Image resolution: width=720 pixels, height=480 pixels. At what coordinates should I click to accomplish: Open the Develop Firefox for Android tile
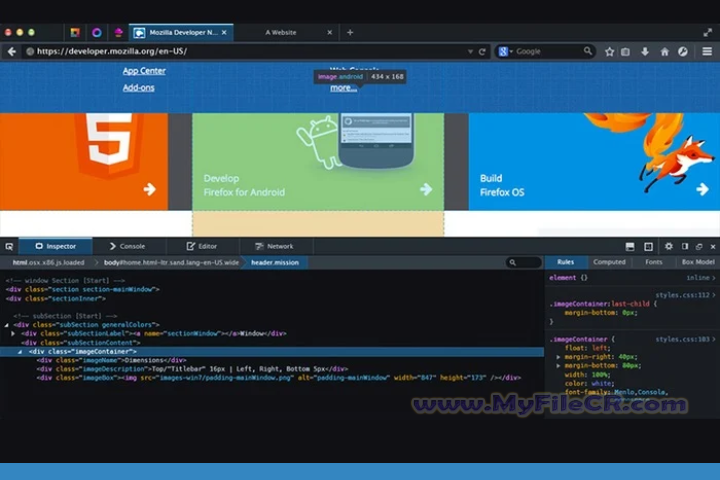coord(318,162)
